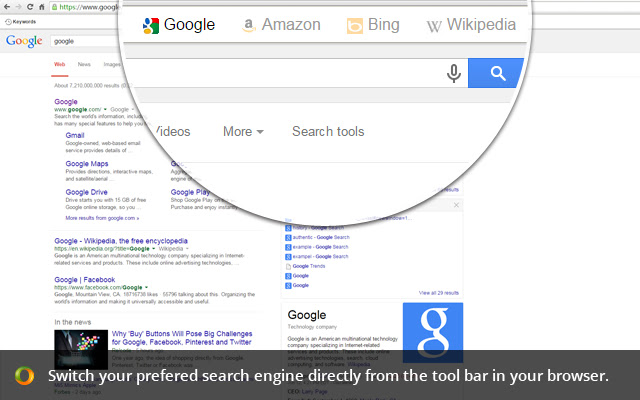Click the microphone voice search icon
The image size is (640, 400).
click(x=453, y=73)
